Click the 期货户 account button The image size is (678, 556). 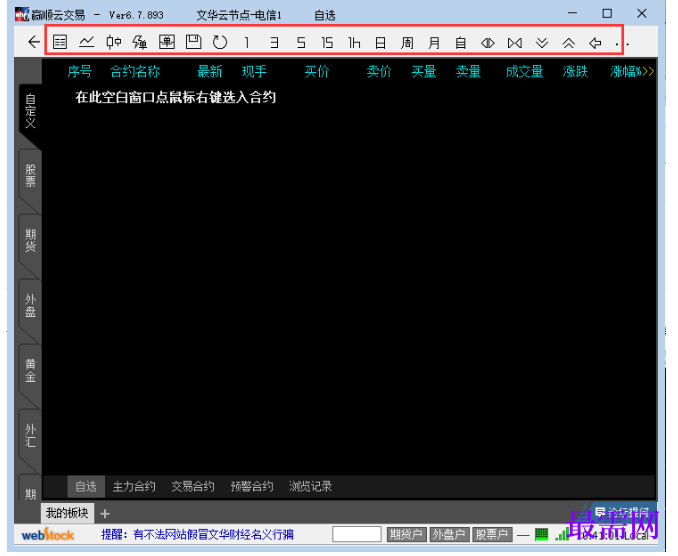(x=406, y=535)
